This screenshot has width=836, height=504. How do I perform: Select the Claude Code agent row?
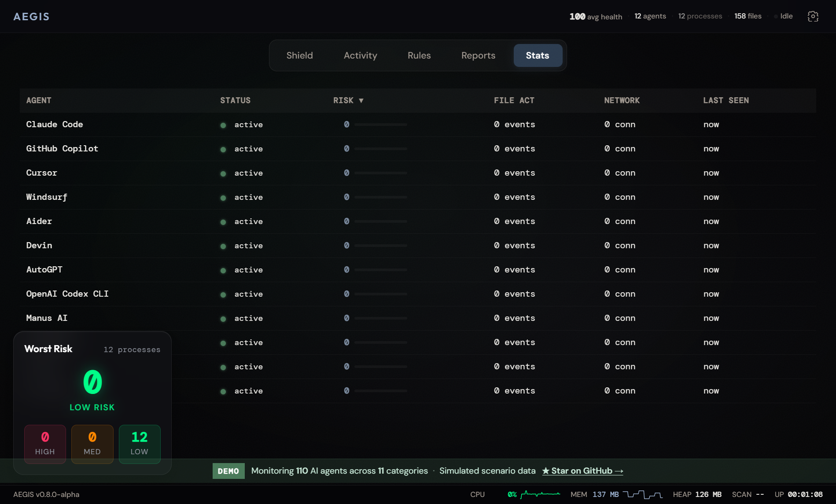coord(418,125)
